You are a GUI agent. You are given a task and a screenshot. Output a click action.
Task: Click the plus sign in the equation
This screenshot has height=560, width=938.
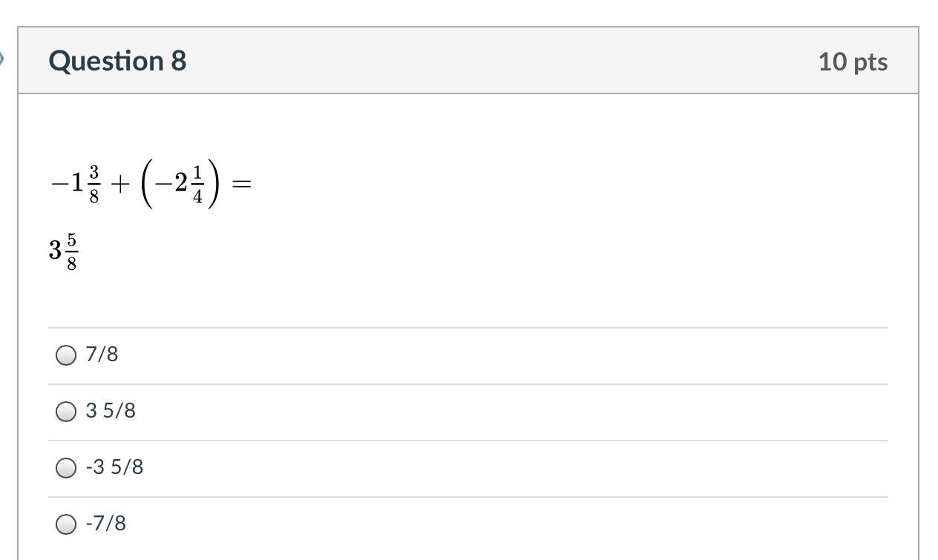[x=117, y=184]
